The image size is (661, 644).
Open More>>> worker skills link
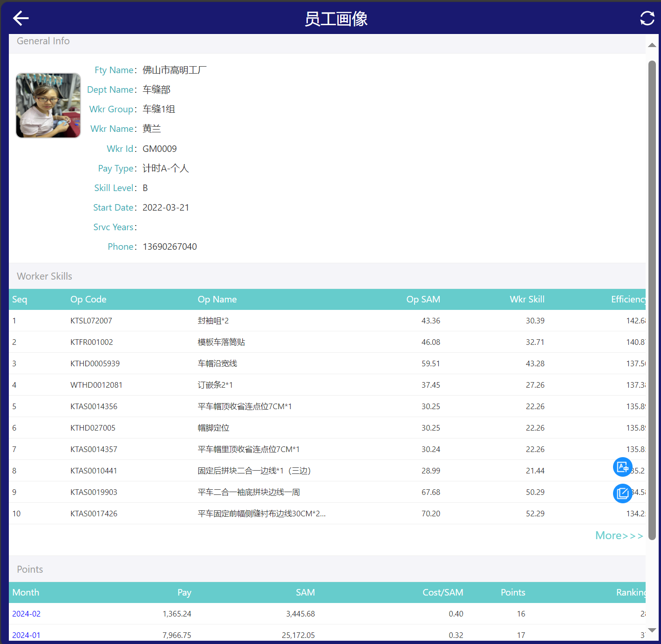(619, 535)
